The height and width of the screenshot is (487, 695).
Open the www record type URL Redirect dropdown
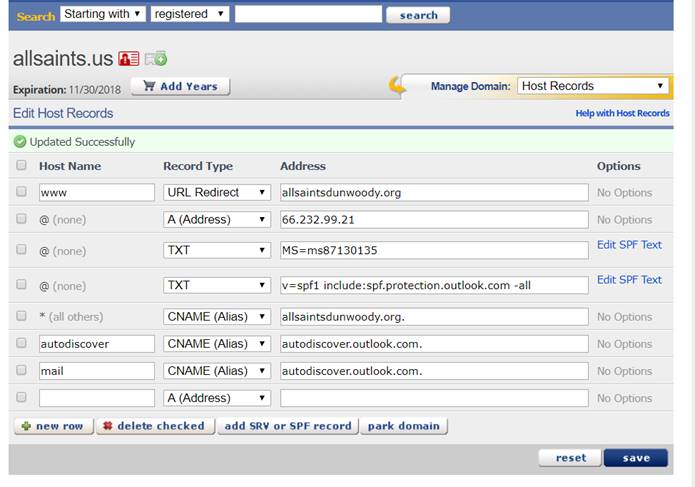click(216, 192)
